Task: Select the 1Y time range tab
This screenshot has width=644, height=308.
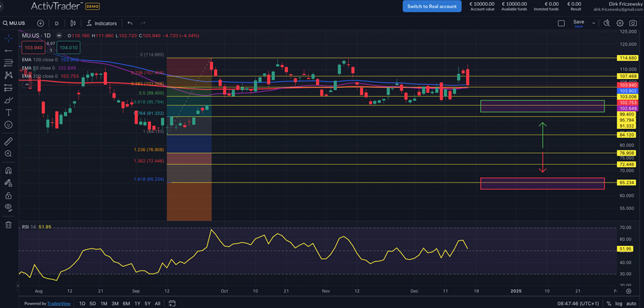Action: point(137,303)
